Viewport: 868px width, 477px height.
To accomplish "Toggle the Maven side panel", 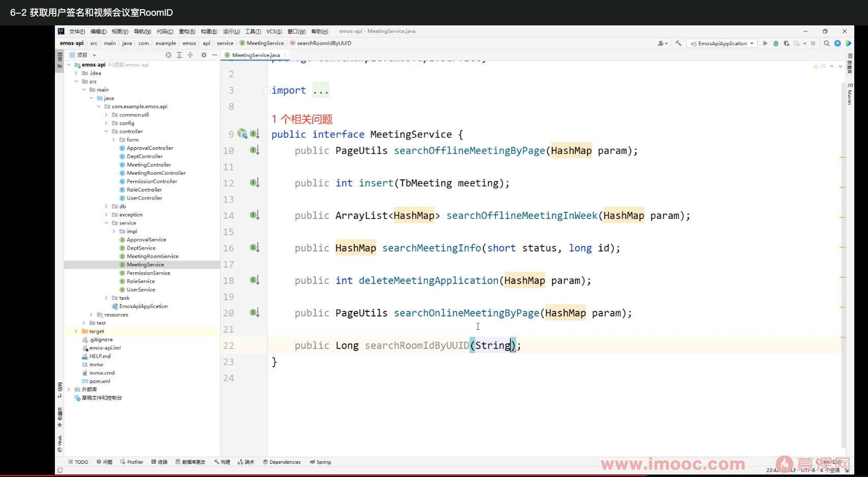I will click(850, 94).
